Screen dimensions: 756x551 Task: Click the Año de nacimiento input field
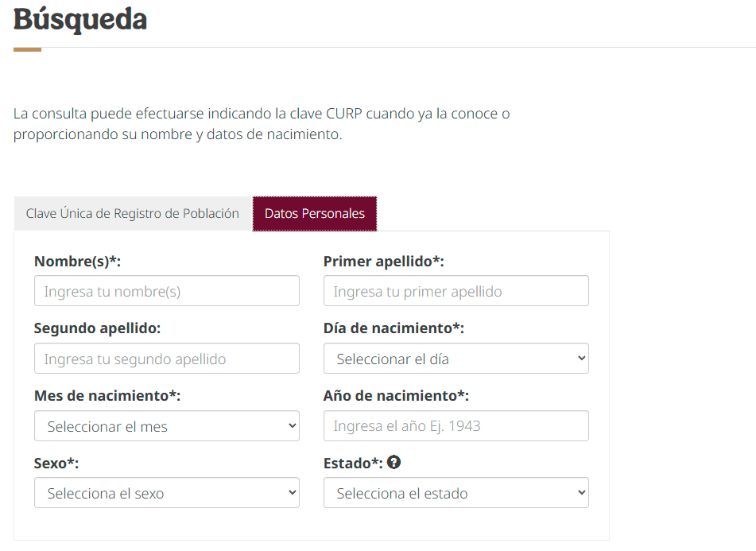(456, 426)
